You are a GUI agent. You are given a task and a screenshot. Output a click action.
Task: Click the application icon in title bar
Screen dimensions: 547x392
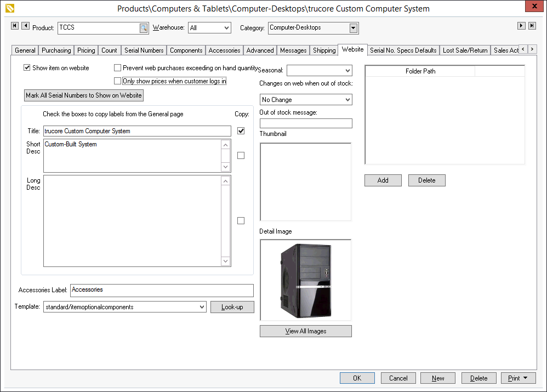[x=9, y=8]
